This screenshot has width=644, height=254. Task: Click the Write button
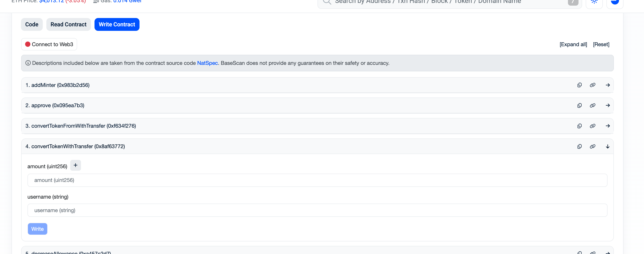(x=37, y=229)
